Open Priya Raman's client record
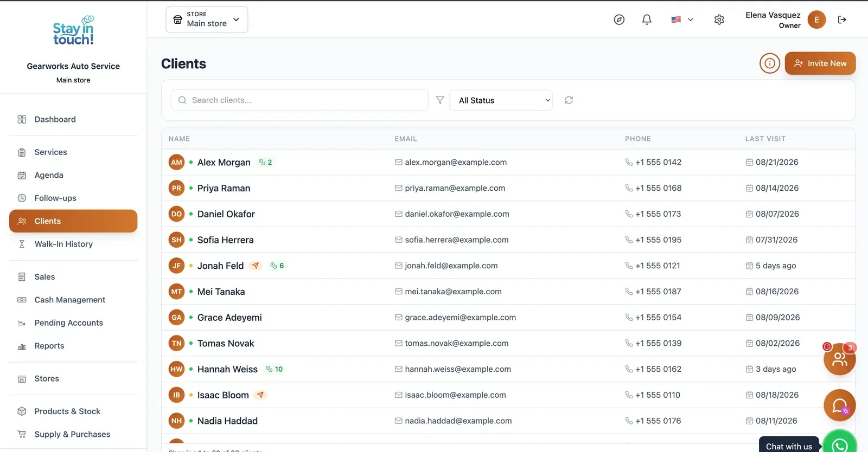Image resolution: width=868 pixels, height=452 pixels. (508, 188)
